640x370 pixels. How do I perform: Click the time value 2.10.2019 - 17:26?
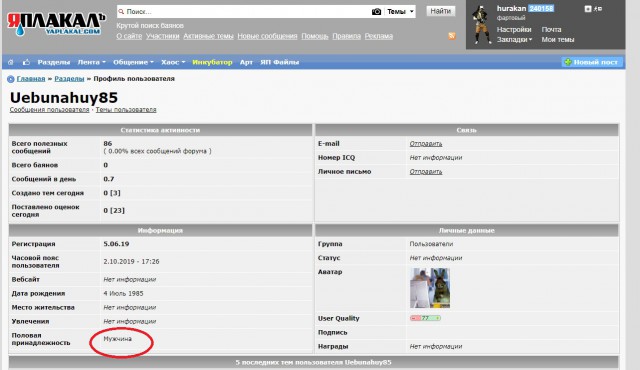[x=131, y=261]
